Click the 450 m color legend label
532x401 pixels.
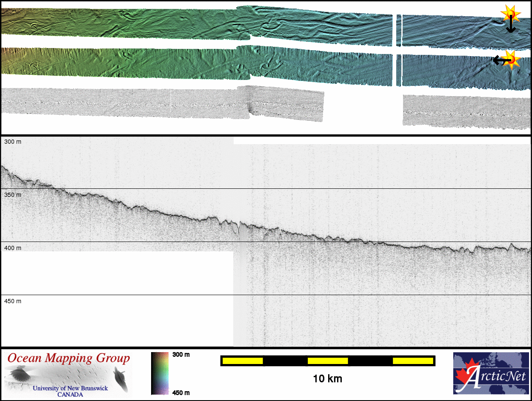pos(181,392)
